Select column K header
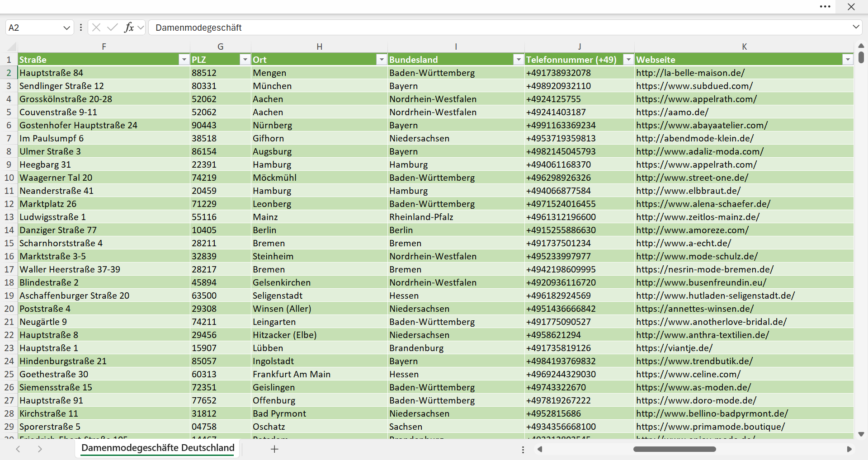 (x=744, y=47)
